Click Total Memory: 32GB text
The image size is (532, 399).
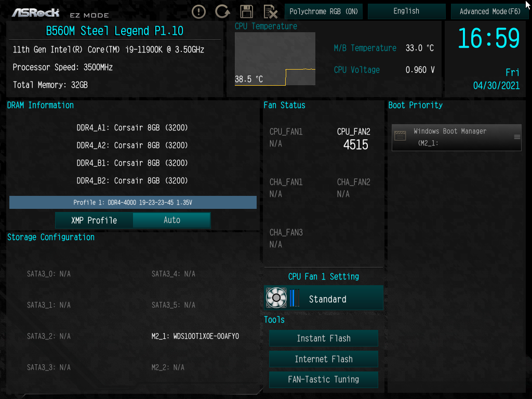tap(50, 85)
